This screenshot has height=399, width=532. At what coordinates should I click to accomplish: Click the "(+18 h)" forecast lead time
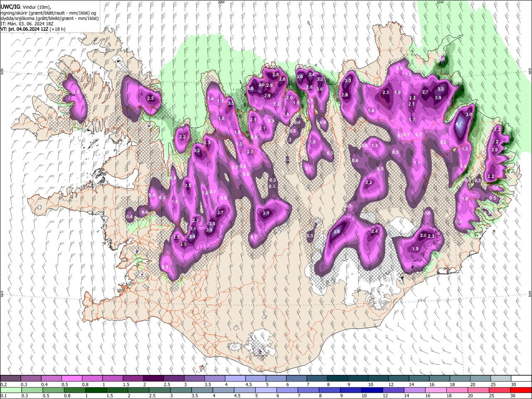pos(58,29)
